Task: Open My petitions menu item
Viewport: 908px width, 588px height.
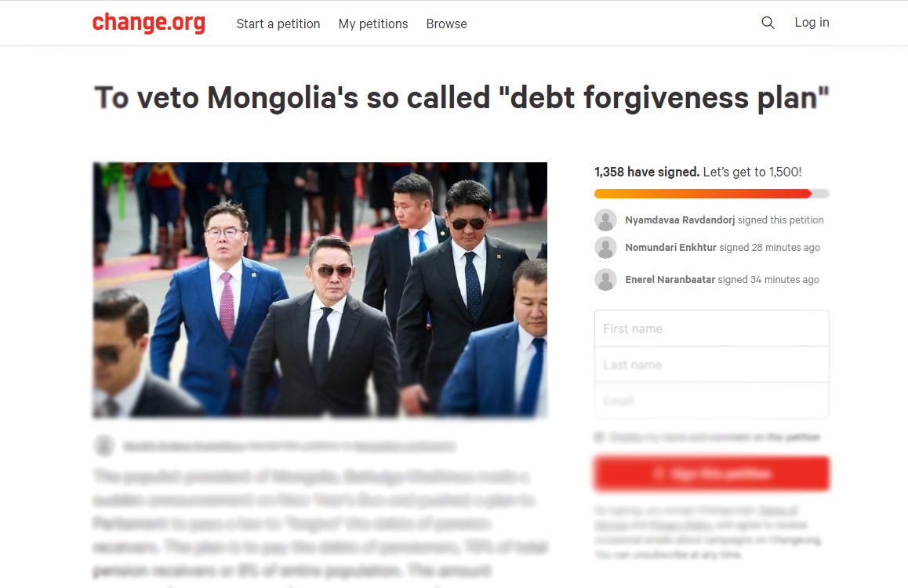Action: tap(373, 24)
